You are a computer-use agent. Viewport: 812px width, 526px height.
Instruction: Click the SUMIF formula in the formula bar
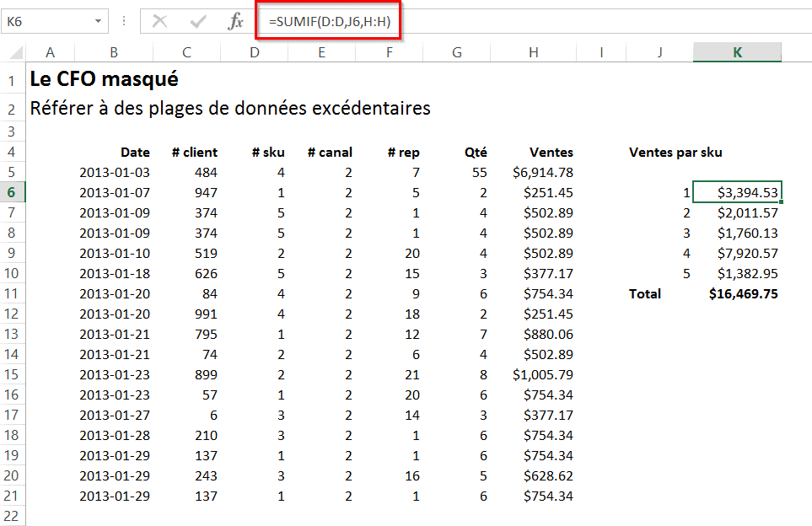330,22
